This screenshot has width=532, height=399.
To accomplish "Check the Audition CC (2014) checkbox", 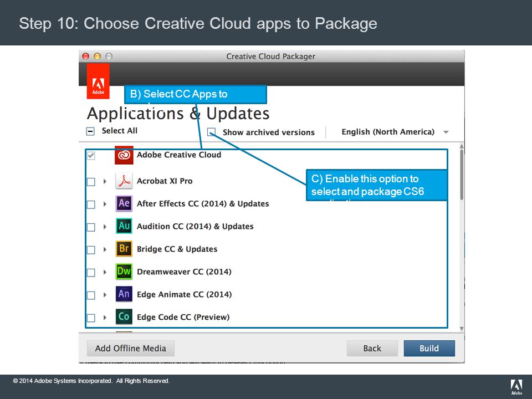I will click(91, 227).
